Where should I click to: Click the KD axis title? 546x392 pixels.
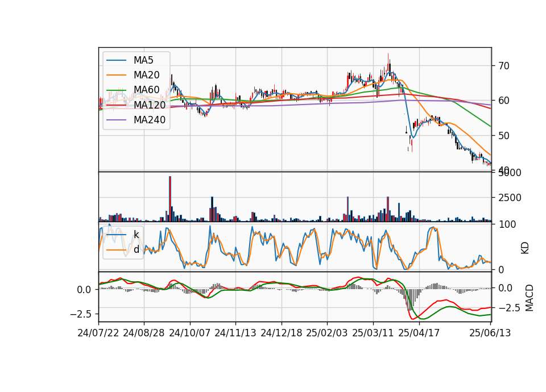coord(525,248)
